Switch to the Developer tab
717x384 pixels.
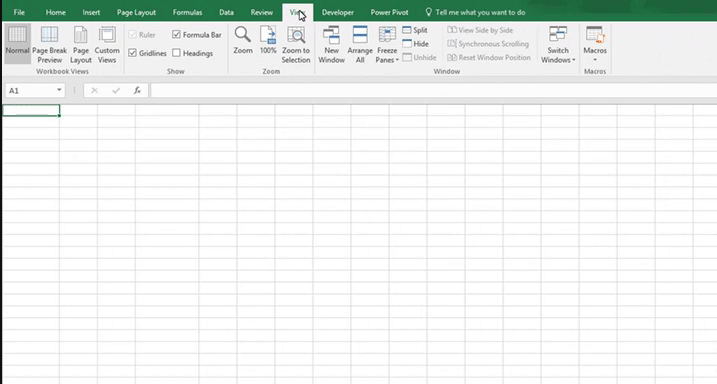pos(337,12)
